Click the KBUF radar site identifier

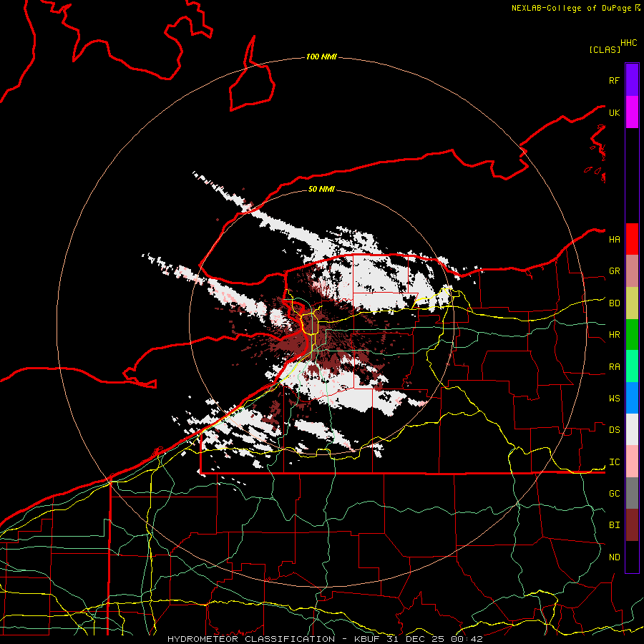click(368, 639)
